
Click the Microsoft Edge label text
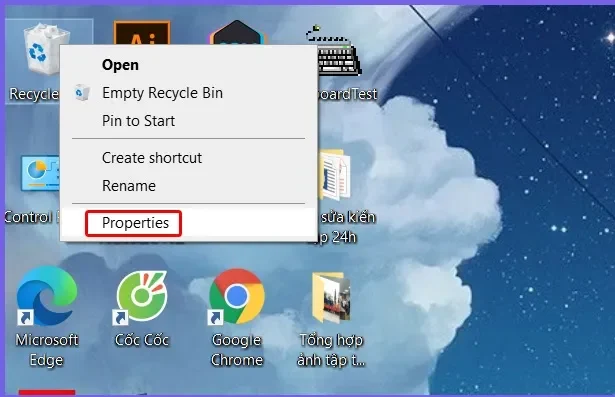(x=47, y=350)
